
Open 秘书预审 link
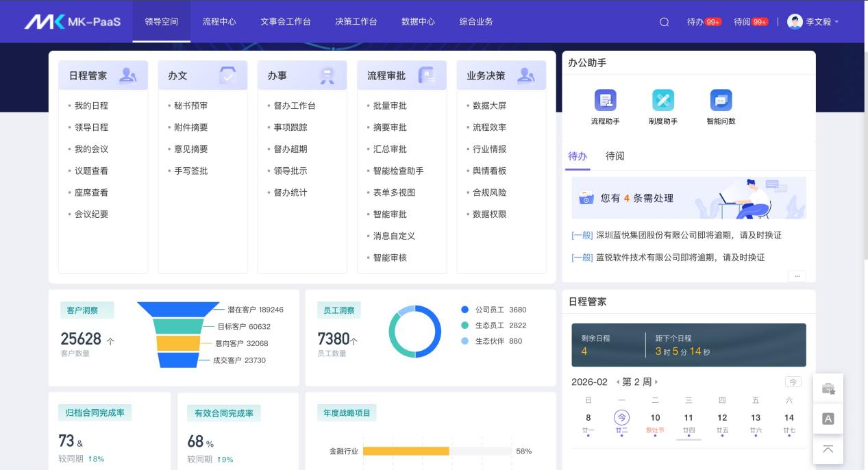(x=191, y=106)
